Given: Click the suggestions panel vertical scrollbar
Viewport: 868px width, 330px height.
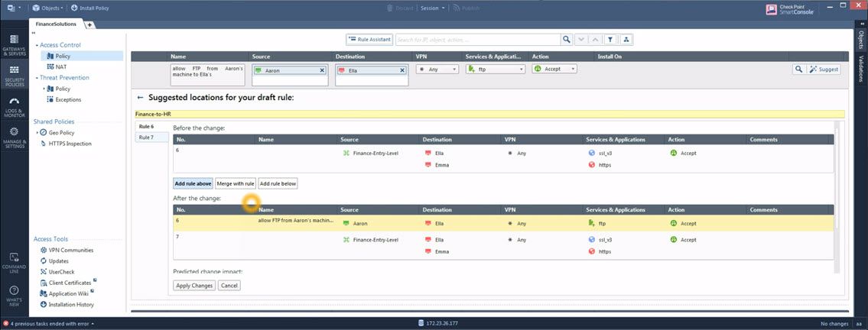Looking at the screenshot, I should click(837, 177).
